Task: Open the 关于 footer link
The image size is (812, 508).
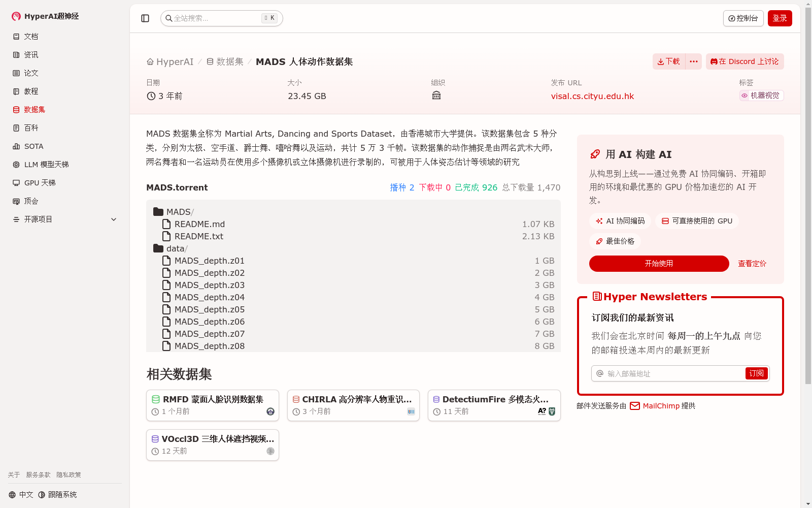Action: coord(14,475)
